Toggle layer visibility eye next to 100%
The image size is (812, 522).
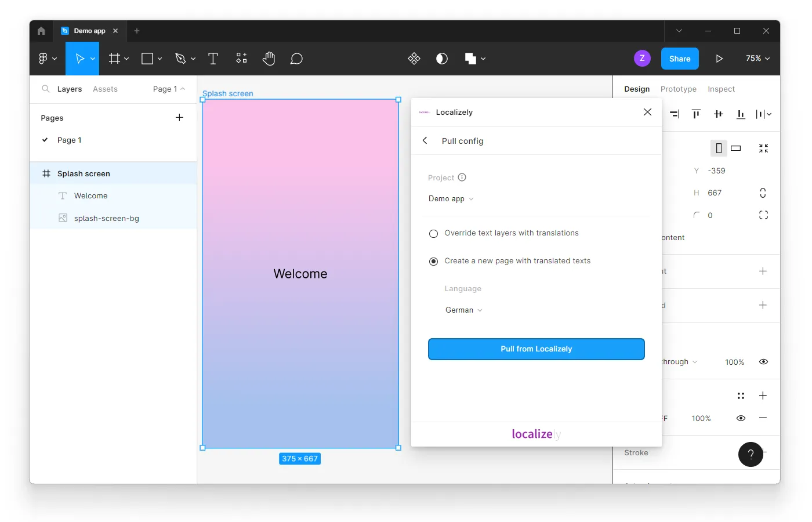763,361
